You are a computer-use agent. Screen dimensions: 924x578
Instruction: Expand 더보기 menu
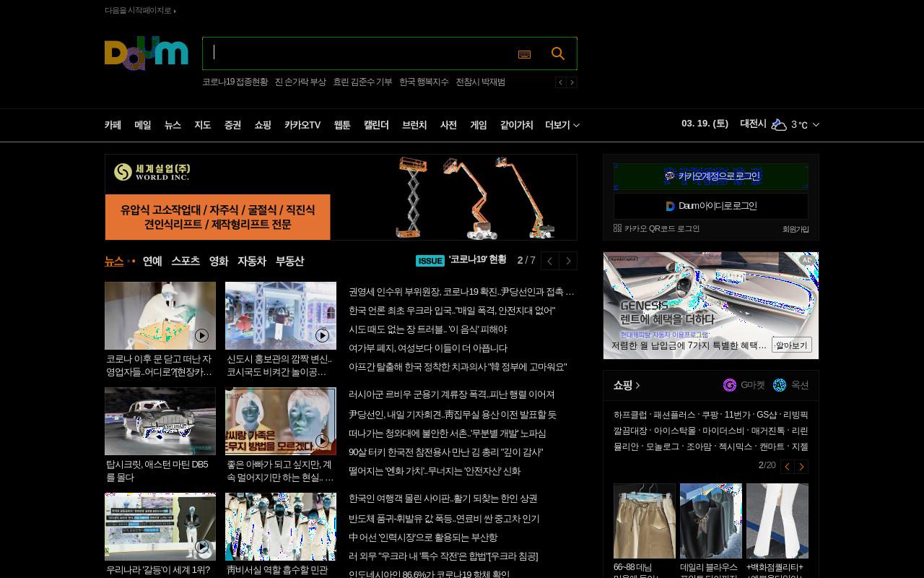coord(562,125)
